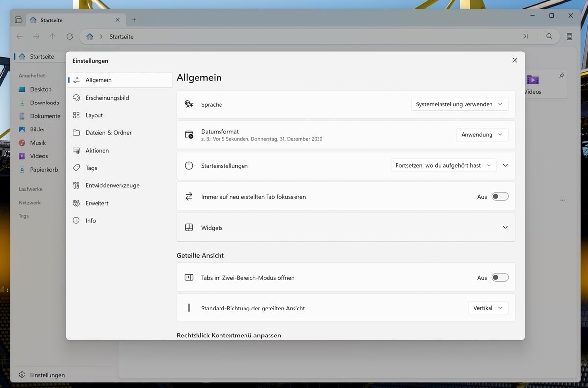
Task: Click the search magnifier icon
Action: (x=549, y=37)
